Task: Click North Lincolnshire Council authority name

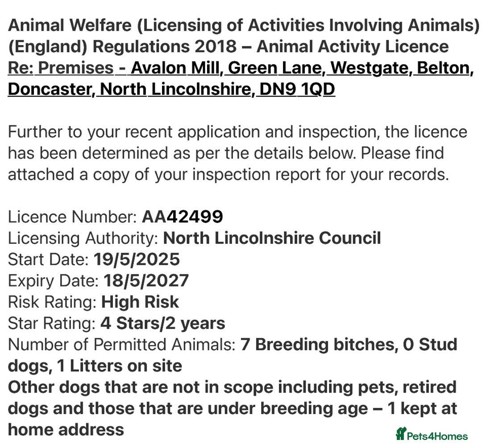Action: [272, 238]
